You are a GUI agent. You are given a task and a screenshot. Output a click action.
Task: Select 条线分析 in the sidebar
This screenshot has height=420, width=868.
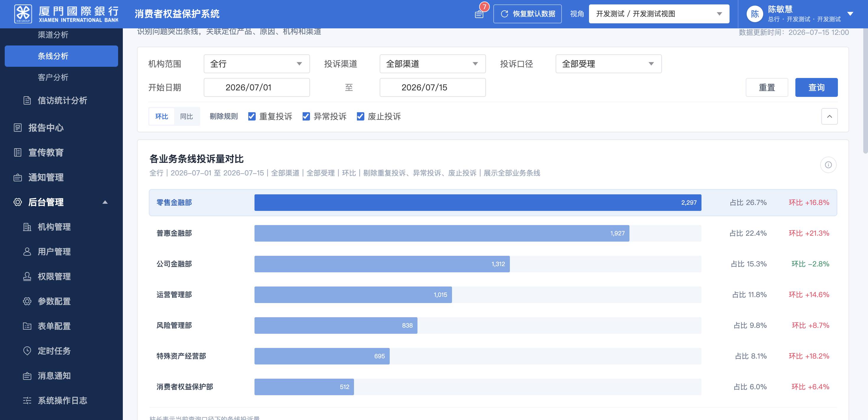61,56
